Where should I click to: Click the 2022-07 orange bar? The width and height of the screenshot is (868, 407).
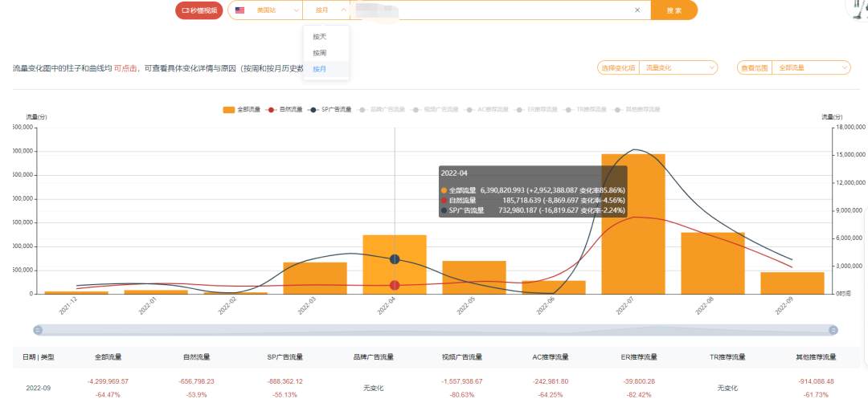click(x=633, y=224)
